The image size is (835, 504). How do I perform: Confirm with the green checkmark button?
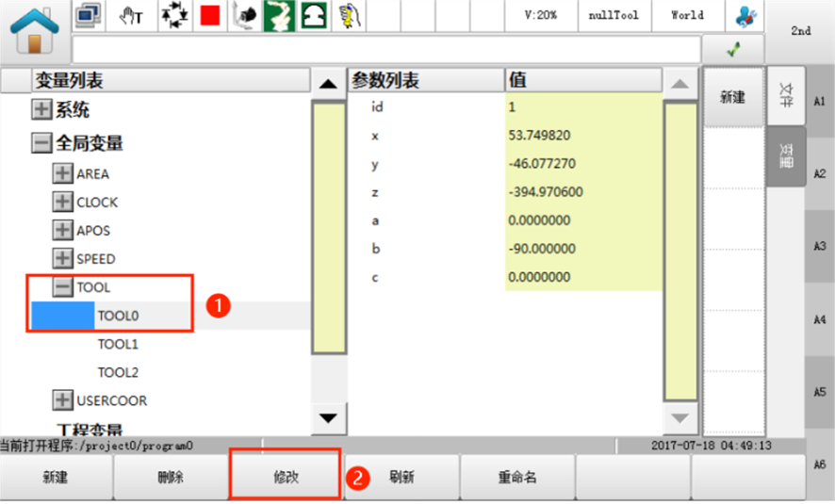click(x=732, y=50)
